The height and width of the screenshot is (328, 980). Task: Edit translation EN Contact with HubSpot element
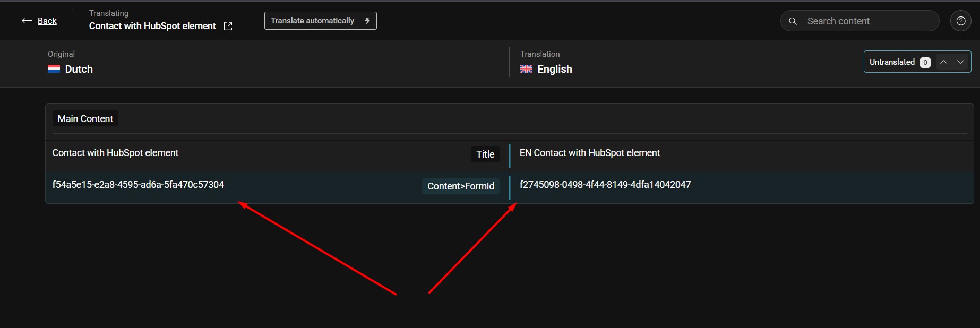click(x=590, y=153)
